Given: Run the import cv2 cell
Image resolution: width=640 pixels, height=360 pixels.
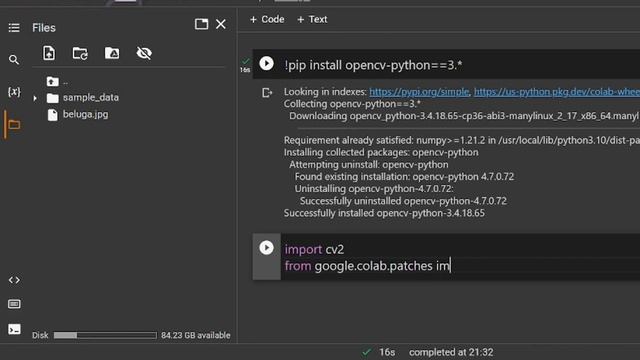Looking at the screenshot, I should point(267,248).
